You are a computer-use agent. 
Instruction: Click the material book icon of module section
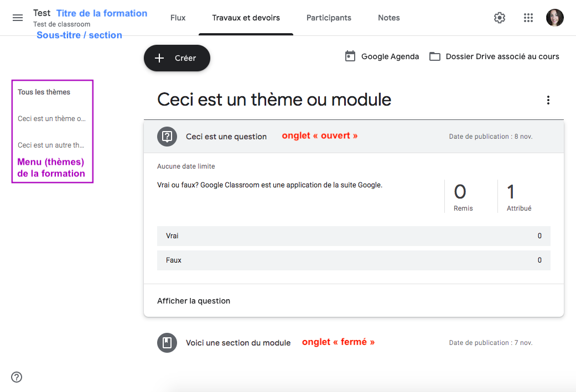tap(167, 343)
